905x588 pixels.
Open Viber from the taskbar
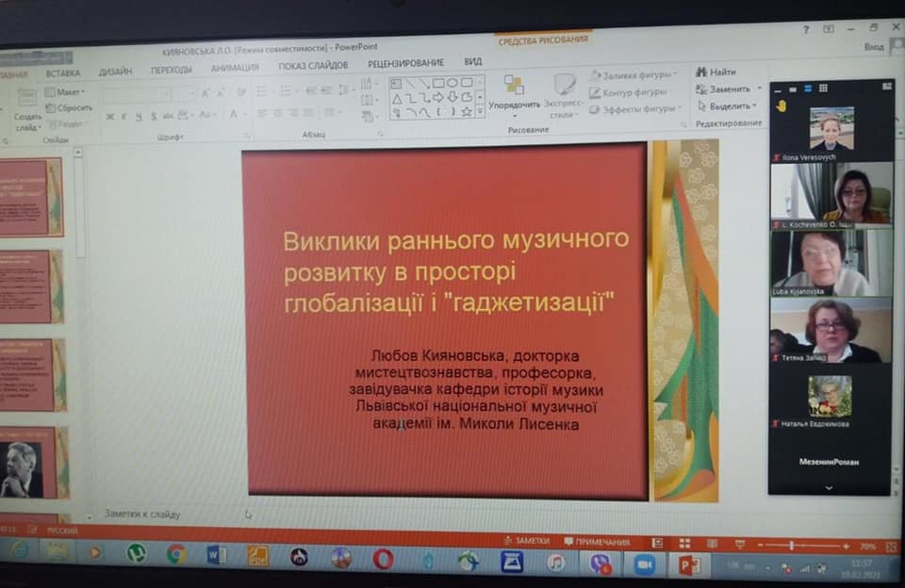(601, 563)
